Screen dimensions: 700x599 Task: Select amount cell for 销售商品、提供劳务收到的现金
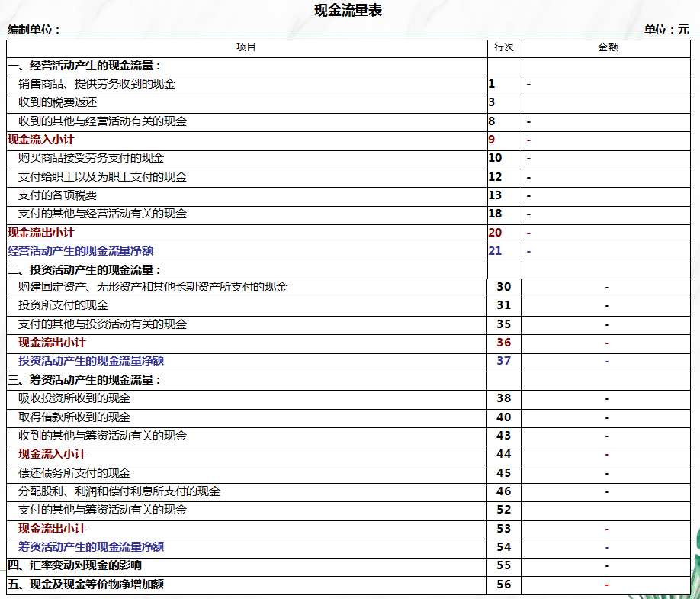click(x=606, y=85)
